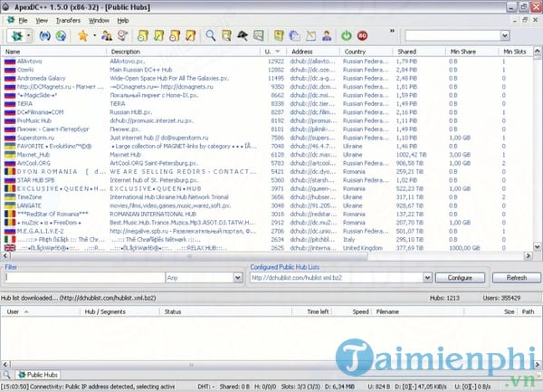
Task: Expand the dropdown arrow beside the star icon
Action: (94, 36)
